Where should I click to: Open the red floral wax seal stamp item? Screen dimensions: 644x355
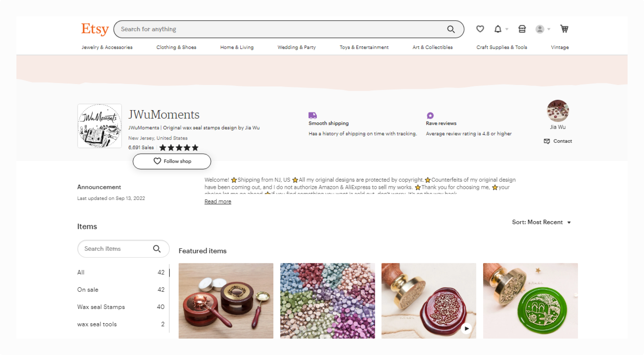pos(429,301)
